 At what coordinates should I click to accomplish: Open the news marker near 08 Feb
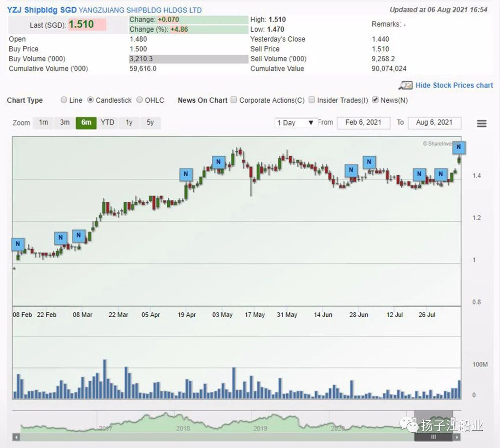pos(18,244)
